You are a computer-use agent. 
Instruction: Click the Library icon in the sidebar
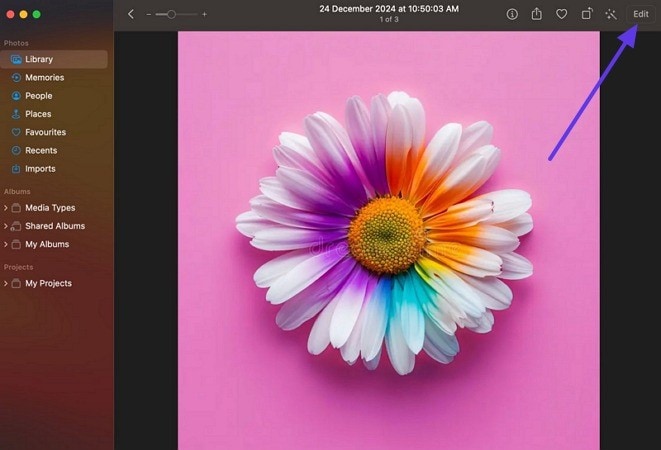pyautogui.click(x=16, y=59)
